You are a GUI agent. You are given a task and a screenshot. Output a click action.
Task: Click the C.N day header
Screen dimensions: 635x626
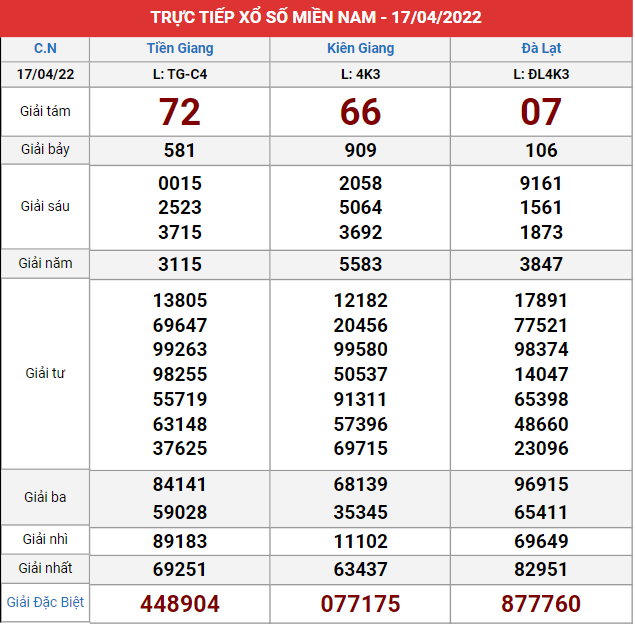[x=45, y=48]
